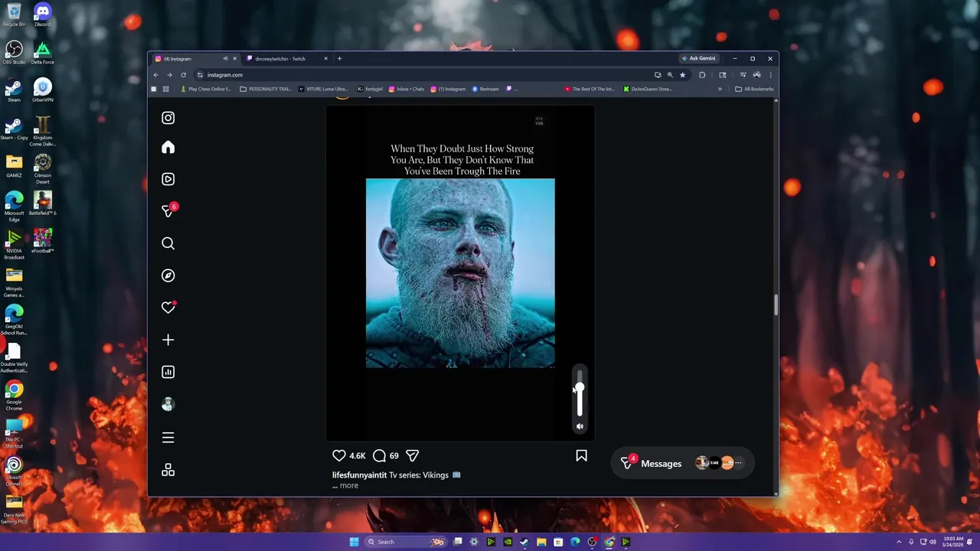Create a new post with plus icon
The height and width of the screenshot is (551, 980).
pos(168,340)
